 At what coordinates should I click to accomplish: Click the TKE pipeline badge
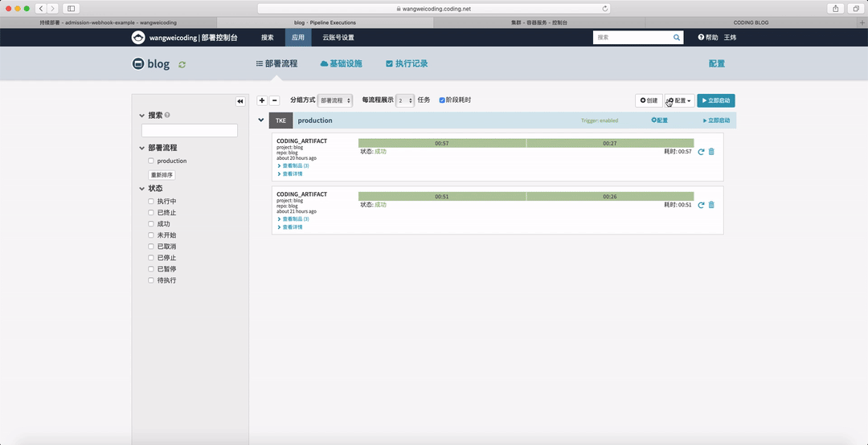(280, 120)
